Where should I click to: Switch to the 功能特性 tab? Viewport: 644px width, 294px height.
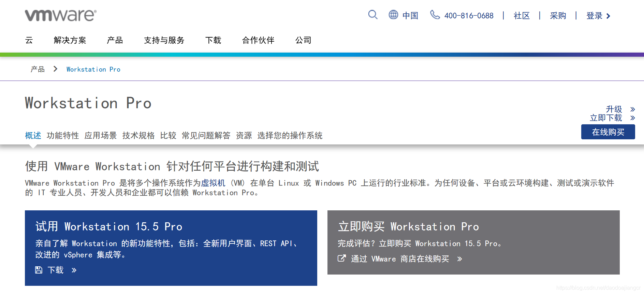(x=63, y=136)
